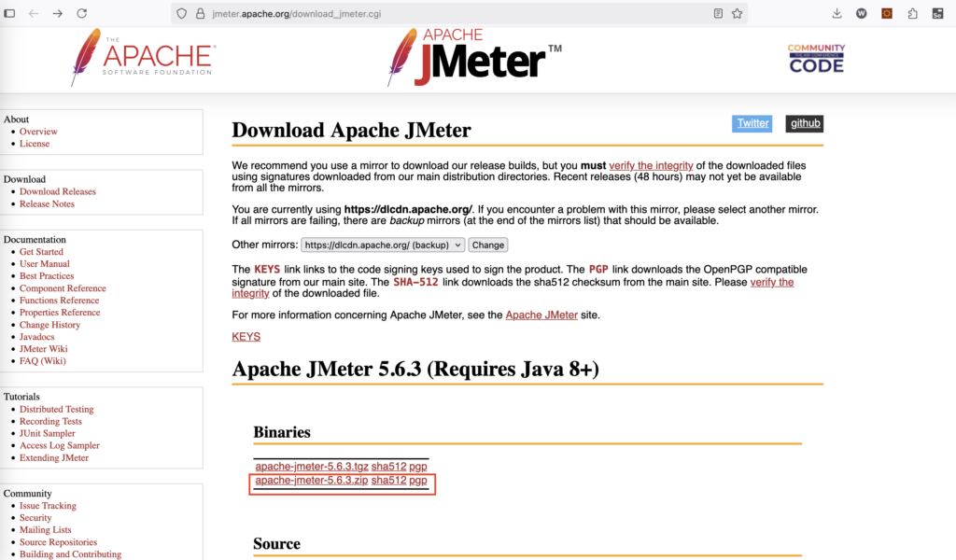
Task: Click the 'Apache JMeter 5.6.3 (Requires Java 8+)' heading
Action: (415, 370)
